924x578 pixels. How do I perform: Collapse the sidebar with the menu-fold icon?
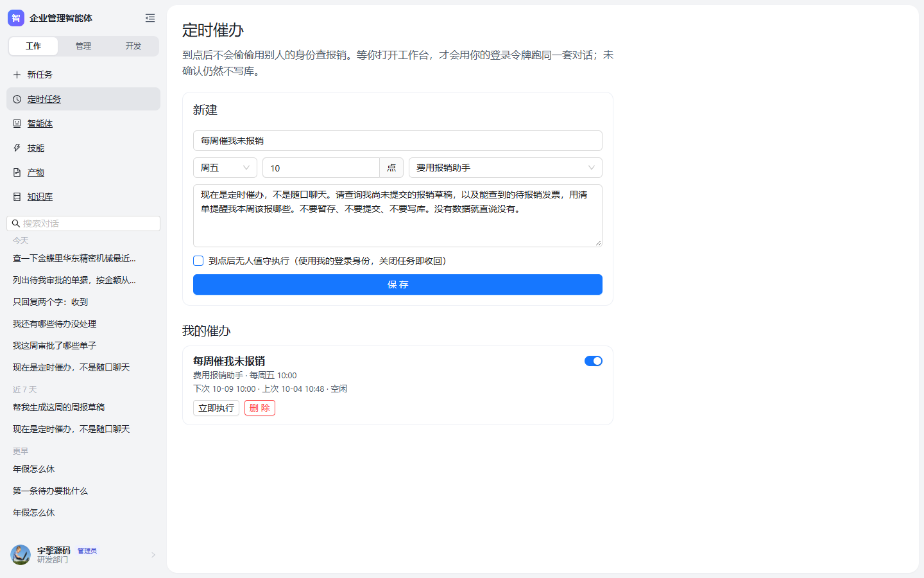pyautogui.click(x=150, y=18)
